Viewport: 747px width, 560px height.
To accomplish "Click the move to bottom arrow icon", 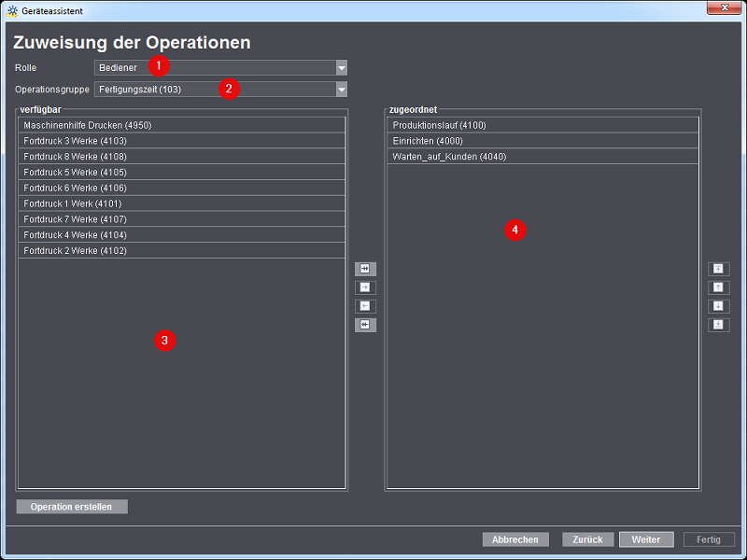I will point(718,325).
